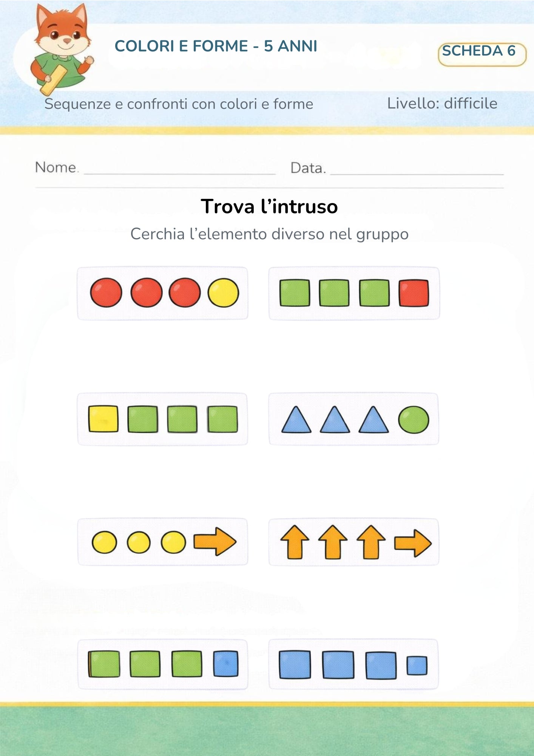Click the right-pointing arrow after the up arrows
Screen dimensions: 534x756
pyautogui.click(x=412, y=543)
